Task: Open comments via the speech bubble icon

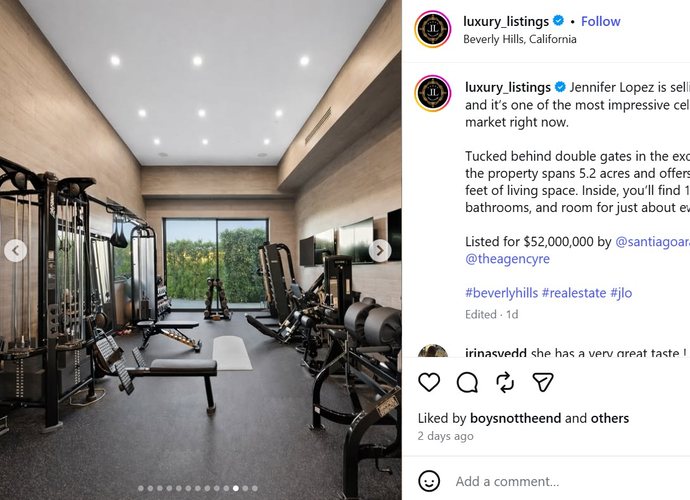Action: [x=467, y=382]
